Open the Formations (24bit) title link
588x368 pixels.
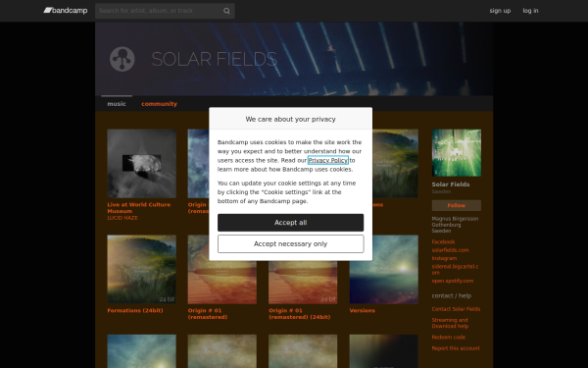click(135, 310)
